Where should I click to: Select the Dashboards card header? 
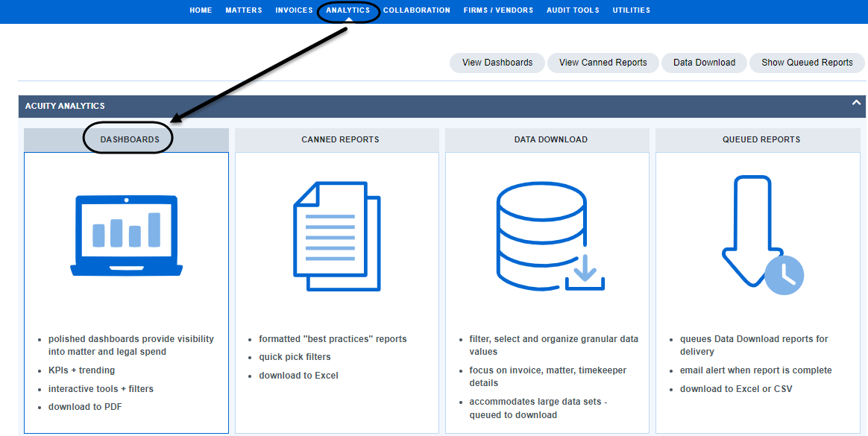pyautogui.click(x=126, y=139)
